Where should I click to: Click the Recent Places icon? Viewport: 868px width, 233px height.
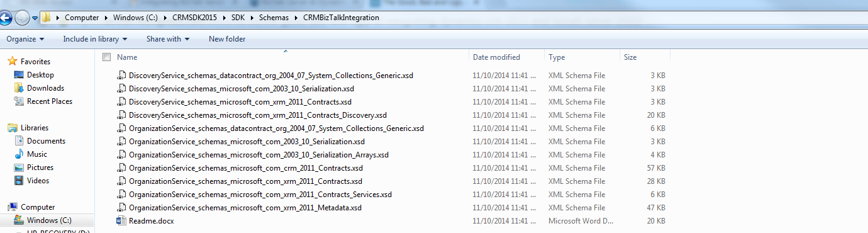(x=19, y=101)
